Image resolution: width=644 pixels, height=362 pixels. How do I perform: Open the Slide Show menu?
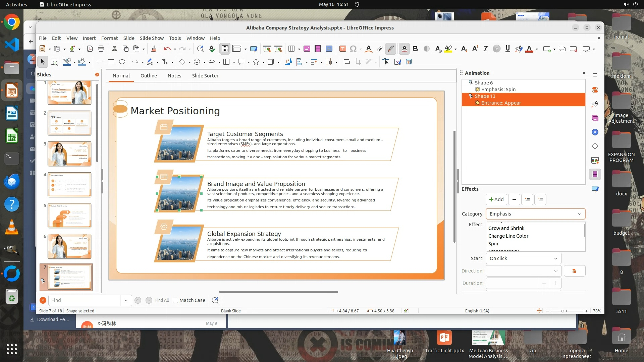click(x=152, y=38)
